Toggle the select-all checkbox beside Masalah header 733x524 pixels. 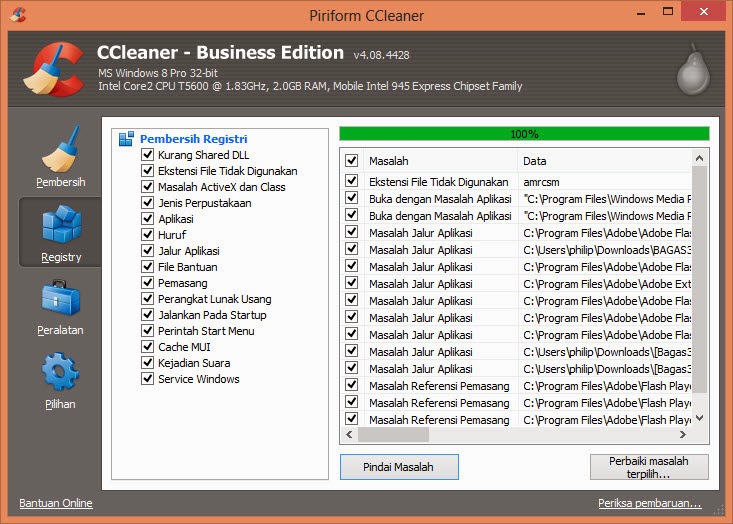tap(352, 160)
